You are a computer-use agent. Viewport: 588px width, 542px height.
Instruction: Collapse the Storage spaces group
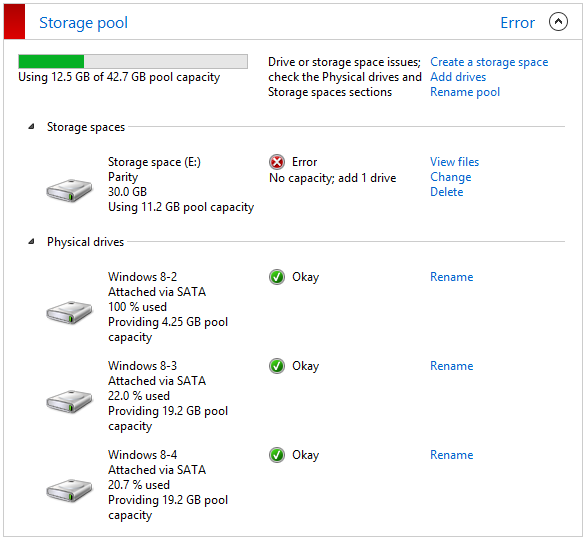pos(32,127)
